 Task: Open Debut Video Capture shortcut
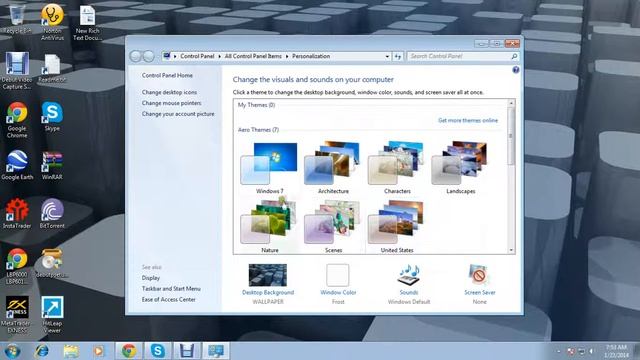tap(17, 71)
